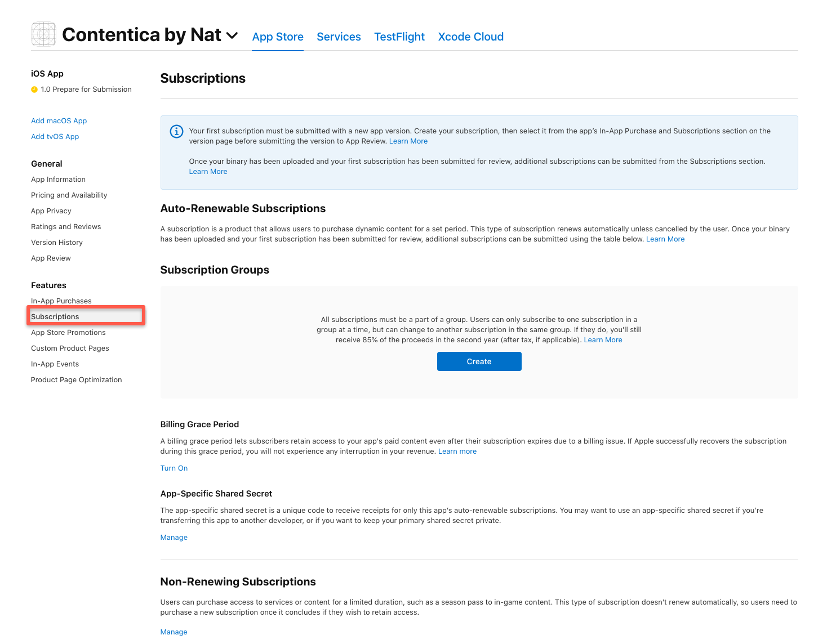Open the Services tab

(339, 37)
